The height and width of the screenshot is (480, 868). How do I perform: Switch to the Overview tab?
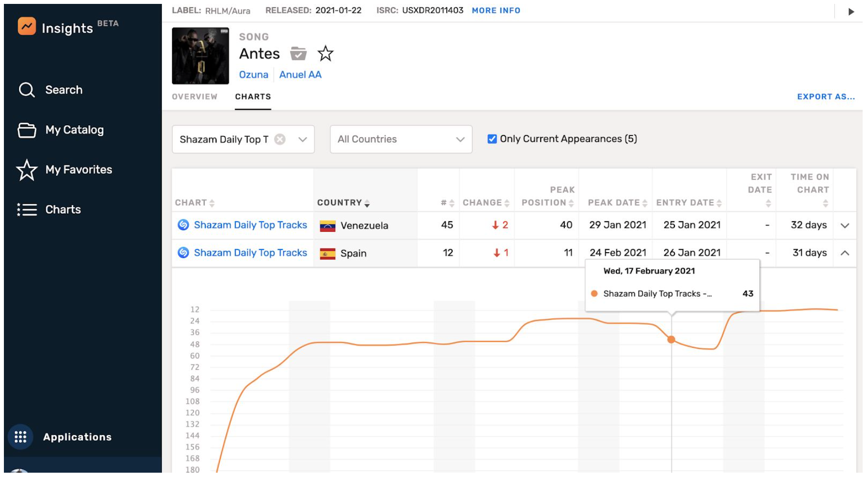pos(195,97)
